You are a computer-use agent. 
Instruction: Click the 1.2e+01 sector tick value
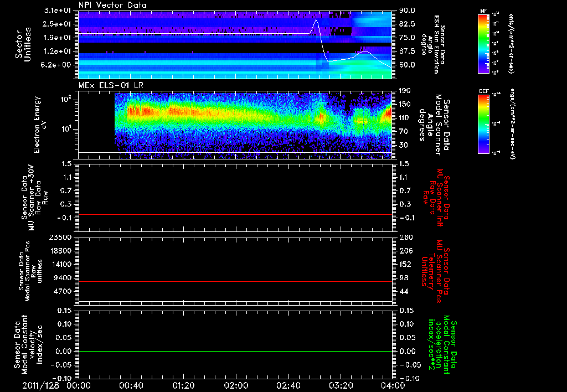58,51
